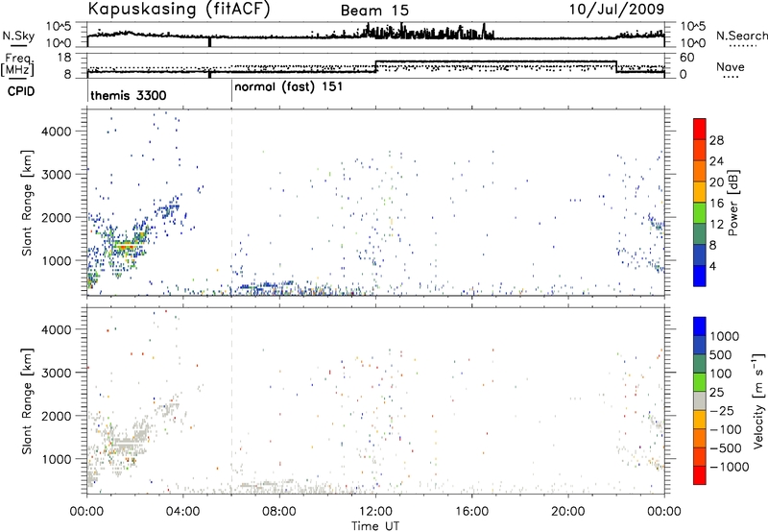Click the '-25' velocity colorbar value
The height and width of the screenshot is (532, 768).
(722, 411)
